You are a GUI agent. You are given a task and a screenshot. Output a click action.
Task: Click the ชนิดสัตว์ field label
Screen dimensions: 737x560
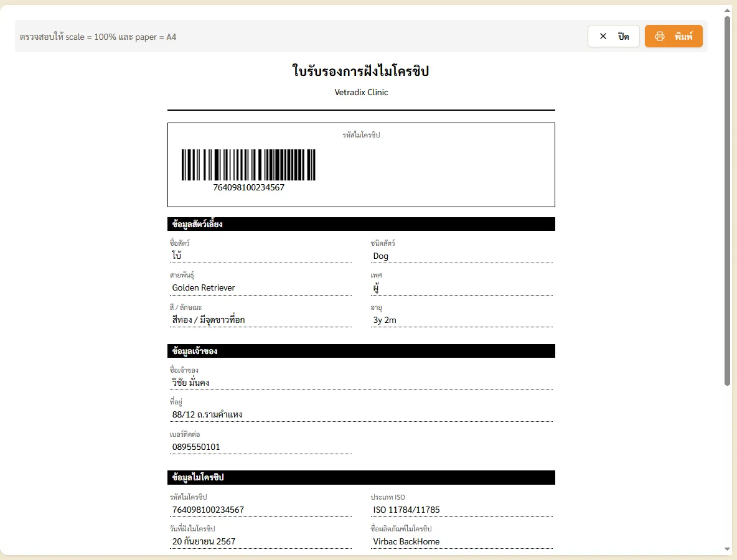[x=383, y=243]
